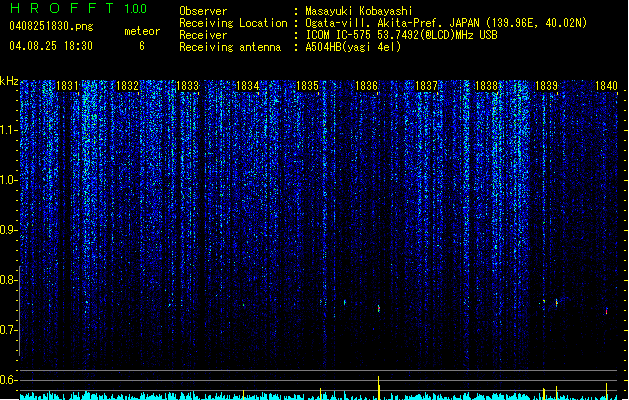The height and width of the screenshot is (400, 629).
Task: Select the filename 0408251830.png
Action: [x=51, y=26]
